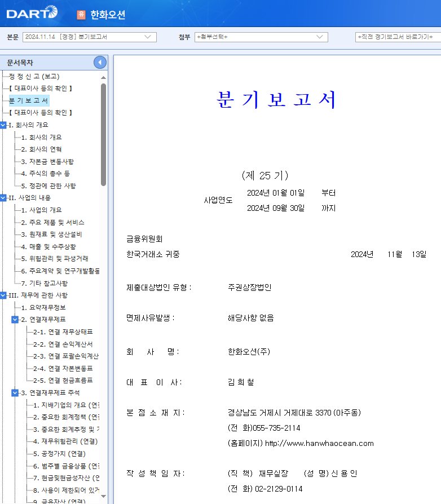The height and width of the screenshot is (504, 441).
Task: Collapse the 2. 연결재무제표 node
Action: tap(15, 320)
